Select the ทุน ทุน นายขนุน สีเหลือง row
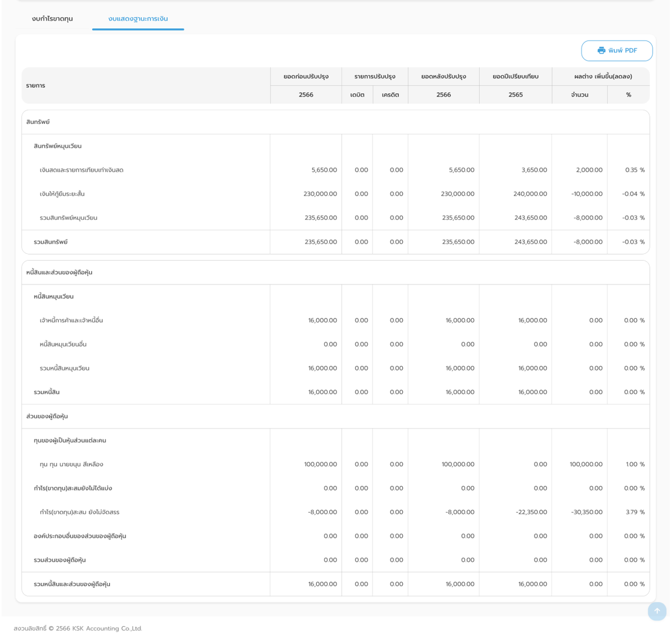Image resolution: width=672 pixels, height=639 pixels. 71,465
